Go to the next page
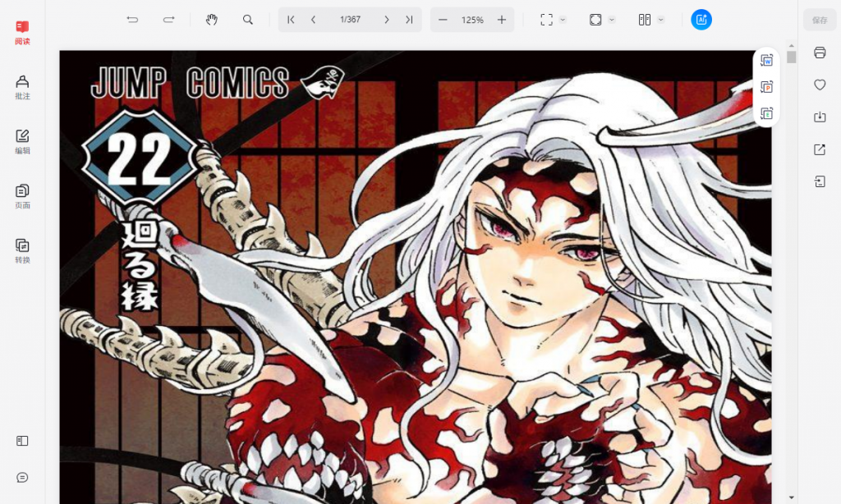Screen dimensions: 841x504 (386, 20)
